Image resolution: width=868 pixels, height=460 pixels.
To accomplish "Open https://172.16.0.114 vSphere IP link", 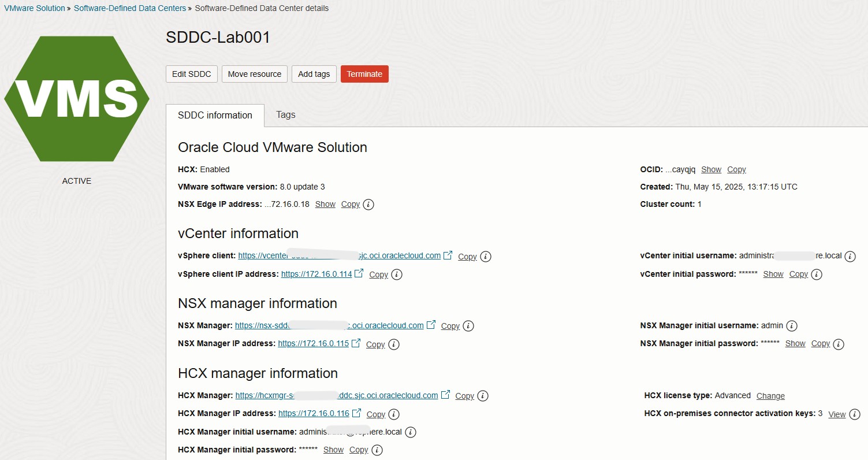I will [316, 274].
